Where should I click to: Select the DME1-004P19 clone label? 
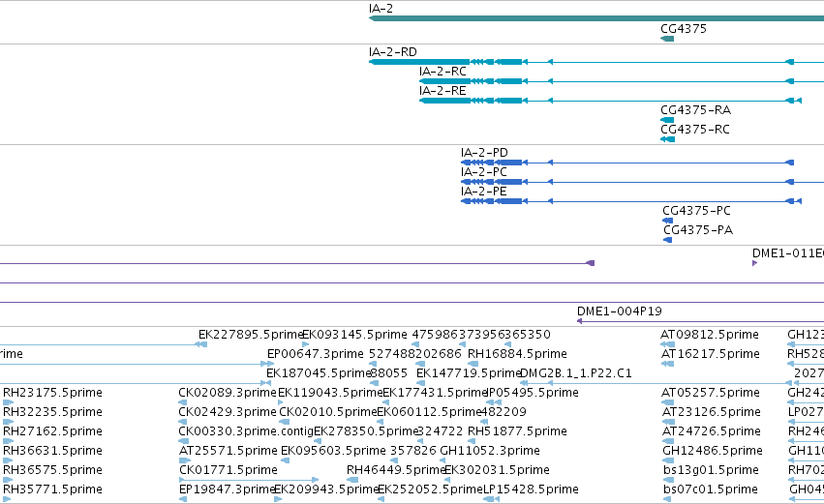tap(619, 311)
